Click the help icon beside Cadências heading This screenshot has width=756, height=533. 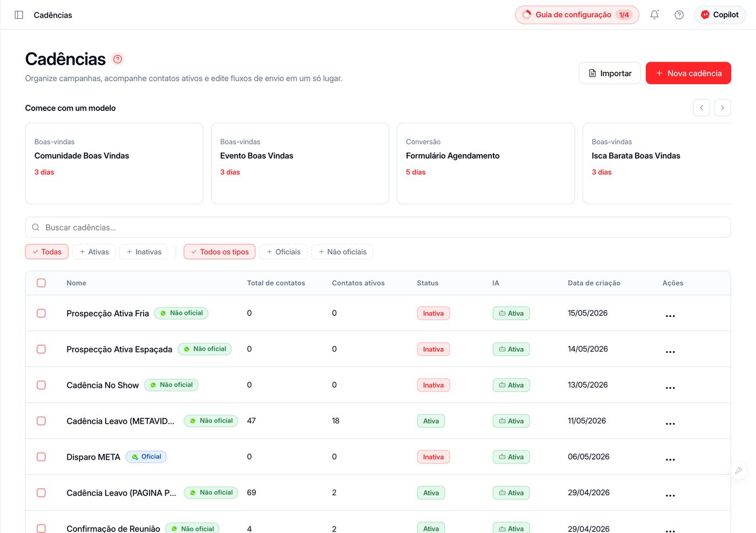click(118, 59)
